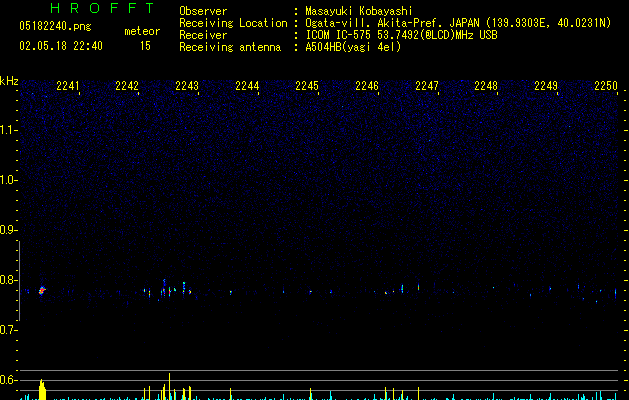
Task: Click the 2250 time axis marker
Action: [606, 86]
